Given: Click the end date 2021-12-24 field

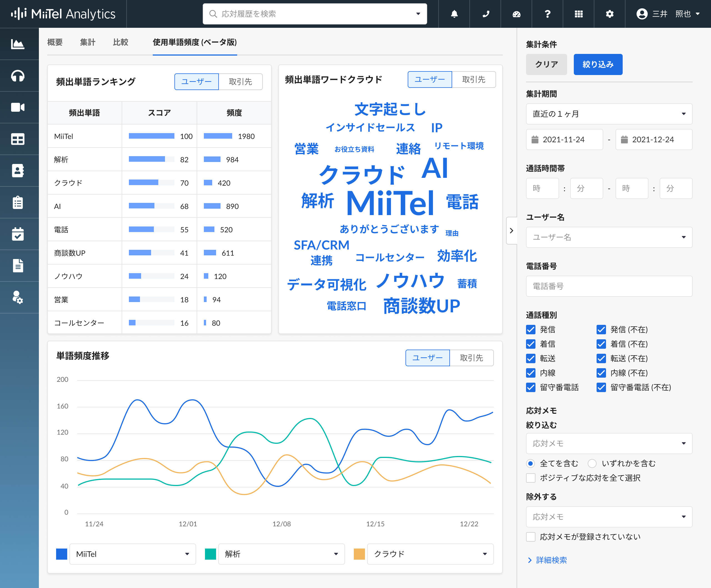Looking at the screenshot, I should 654,139.
